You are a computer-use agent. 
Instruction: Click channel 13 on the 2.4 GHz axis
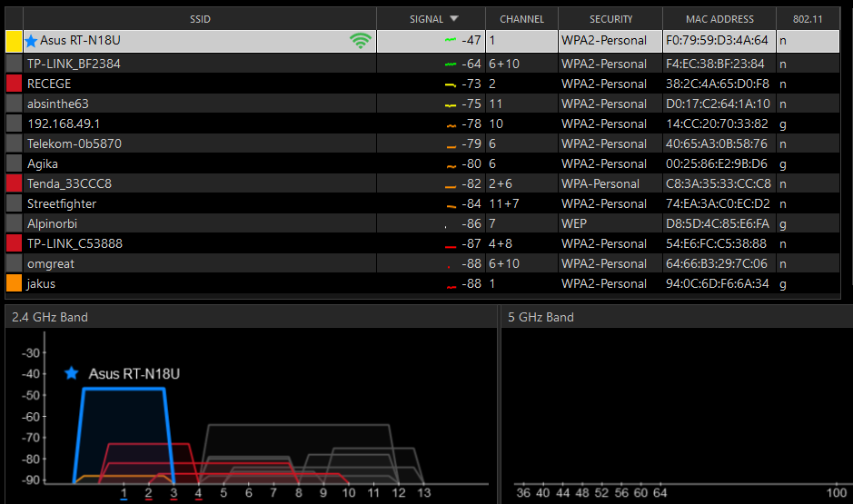pyautogui.click(x=424, y=492)
